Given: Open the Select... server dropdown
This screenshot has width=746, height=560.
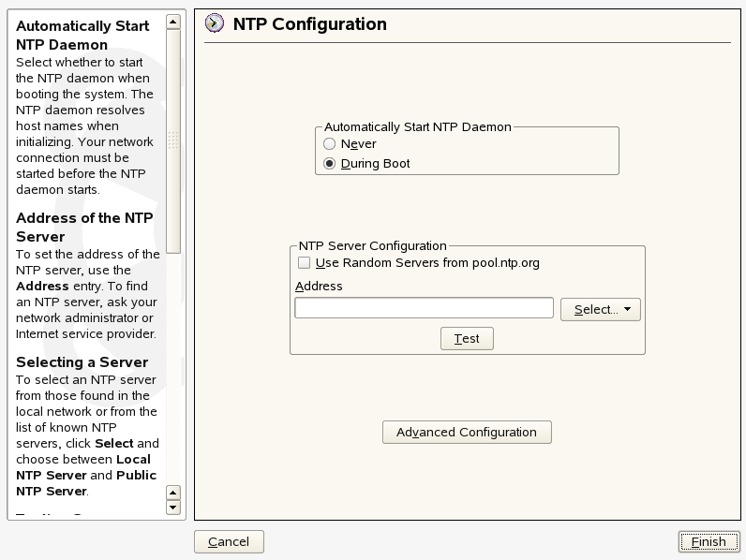Looking at the screenshot, I should [600, 309].
